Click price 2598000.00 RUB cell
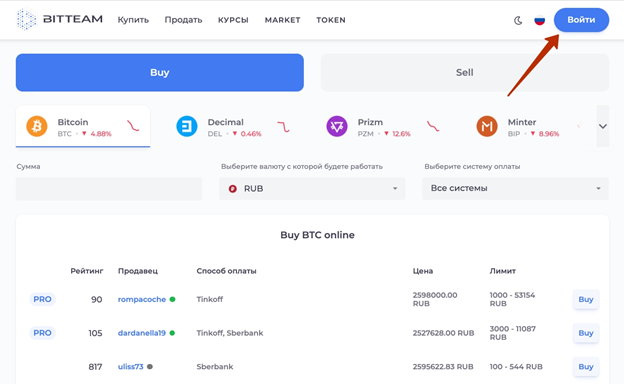 [435, 299]
